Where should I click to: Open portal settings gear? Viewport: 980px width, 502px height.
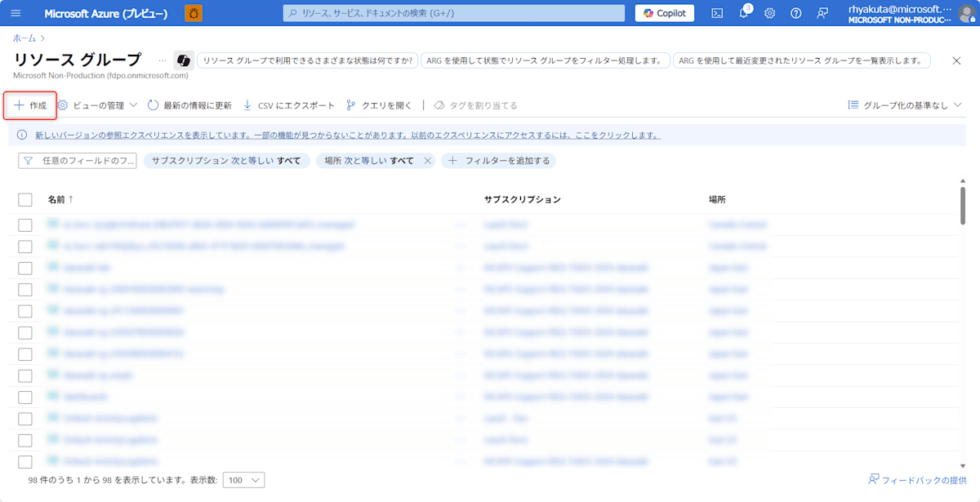[x=770, y=13]
